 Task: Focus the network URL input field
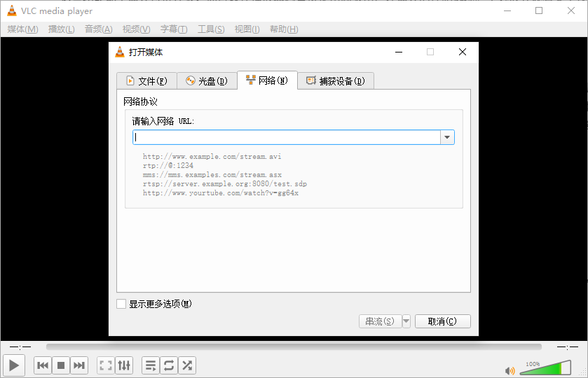(287, 137)
